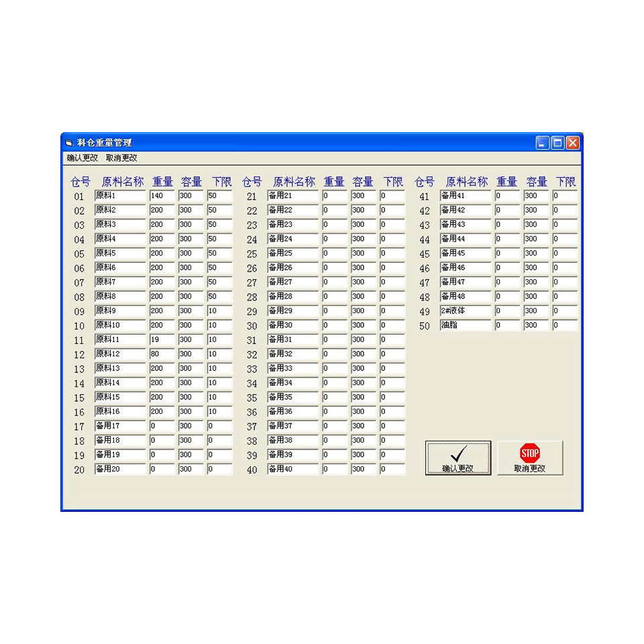Select name field 原料12
Image resolution: width=644 pixels, height=644 pixels.
[120, 354]
